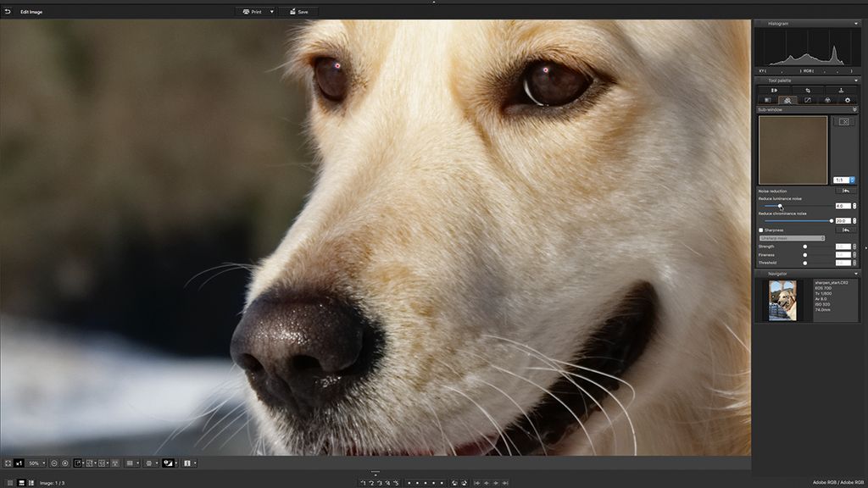Screen dimensions: 868x488
Task: Collapse the Sub-window section with its chevron
Action: 854,108
